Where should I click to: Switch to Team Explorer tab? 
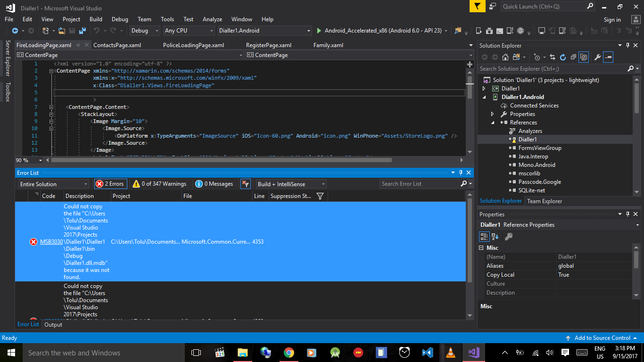pyautogui.click(x=545, y=201)
